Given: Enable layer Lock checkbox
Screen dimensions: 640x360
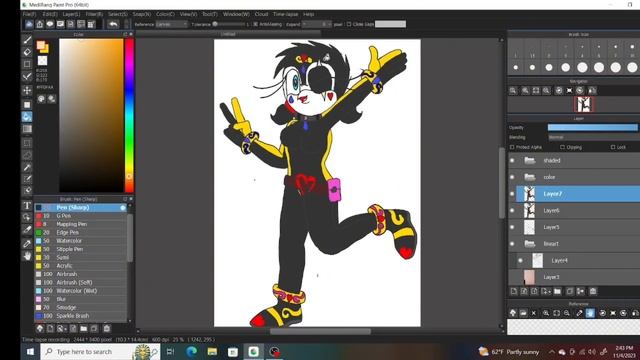Looking at the screenshot, I should tap(613, 147).
